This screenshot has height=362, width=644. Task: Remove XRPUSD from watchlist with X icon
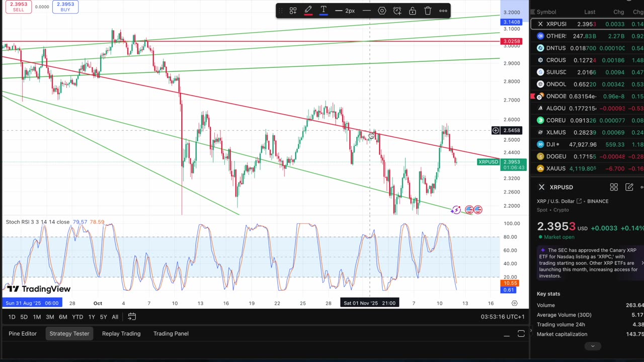coord(540,24)
